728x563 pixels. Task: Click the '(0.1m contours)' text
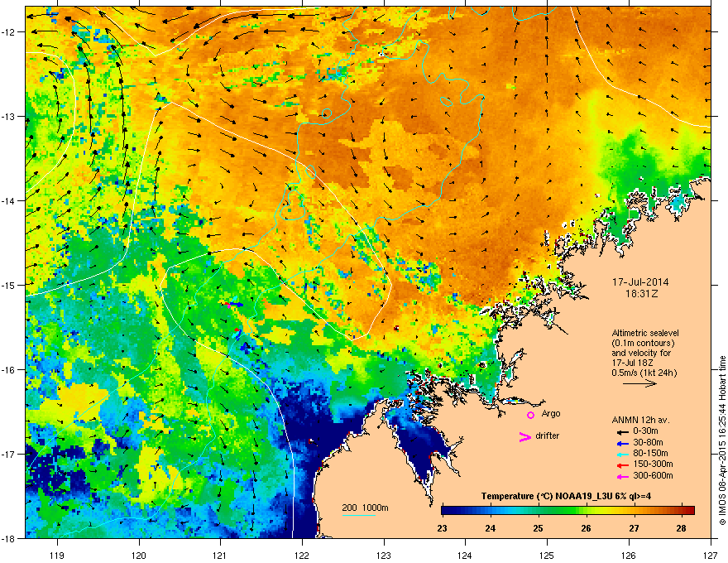coord(643,343)
